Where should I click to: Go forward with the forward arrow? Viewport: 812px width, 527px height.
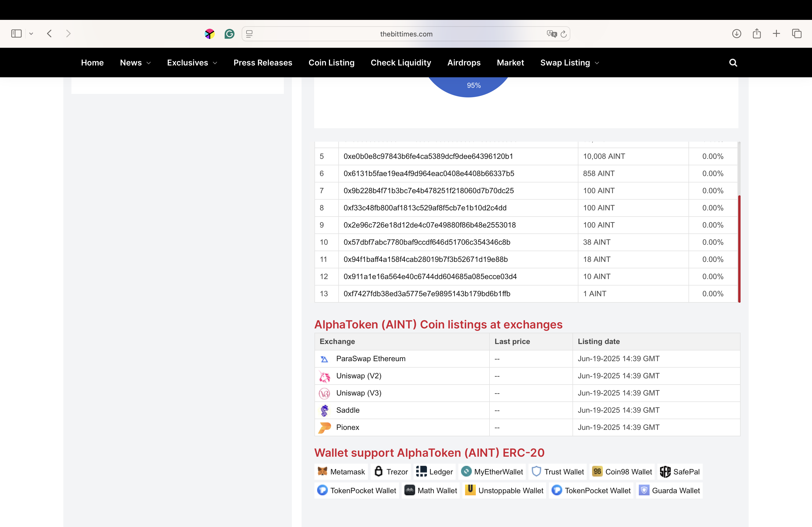pyautogui.click(x=68, y=33)
